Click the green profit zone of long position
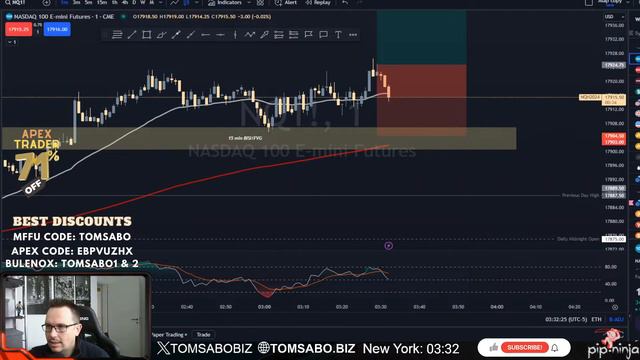This screenshot has height=360, width=640. click(422, 38)
